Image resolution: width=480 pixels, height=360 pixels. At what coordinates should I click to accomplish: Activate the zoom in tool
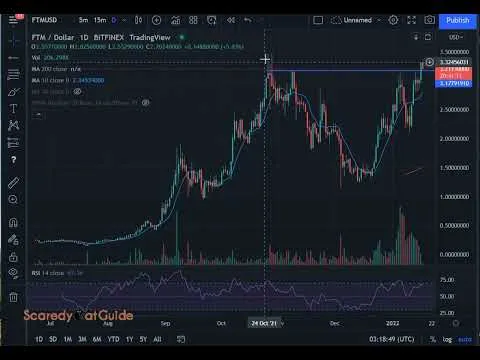coord(13,199)
